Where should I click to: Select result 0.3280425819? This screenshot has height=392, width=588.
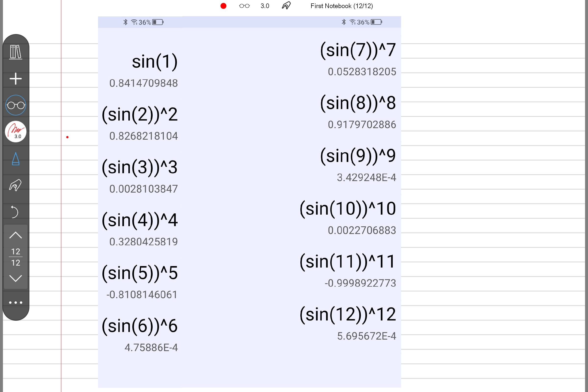(x=144, y=242)
